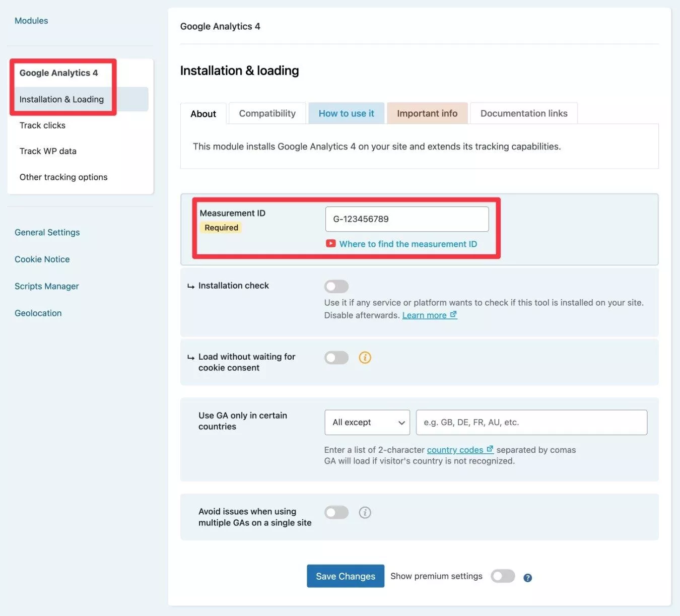
Task: Click into the Measurement ID input field
Action: coord(407,219)
